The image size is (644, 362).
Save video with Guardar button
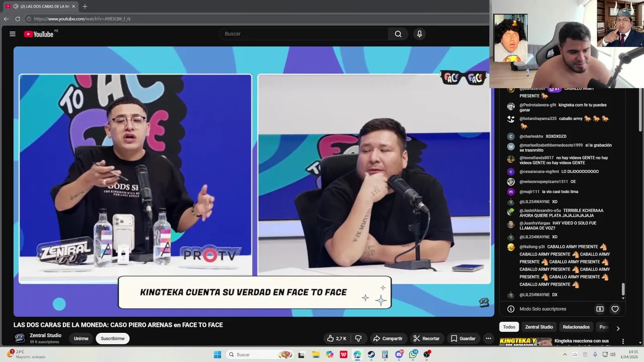click(463, 338)
